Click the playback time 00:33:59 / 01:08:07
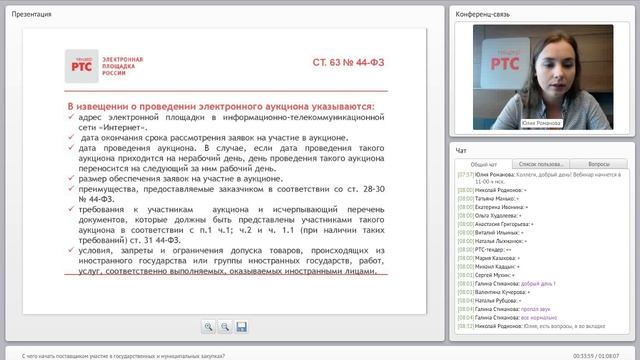The width and height of the screenshot is (640, 360). (596, 356)
